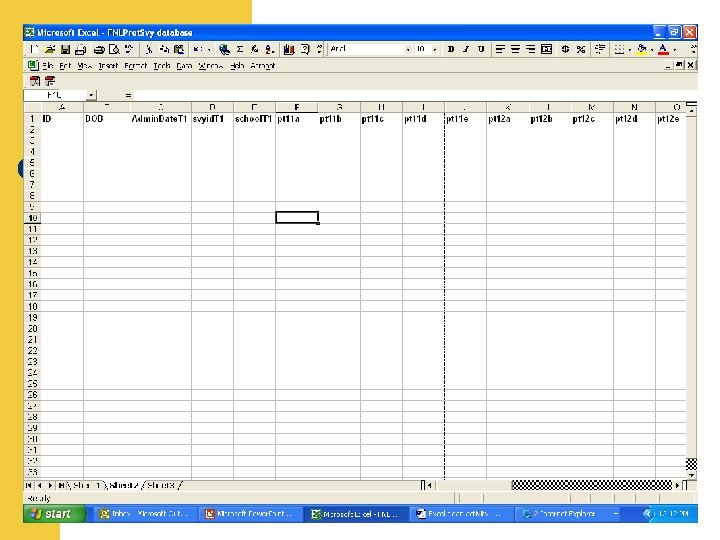Open the Data menu
The width and height of the screenshot is (720, 540).
click(184, 66)
